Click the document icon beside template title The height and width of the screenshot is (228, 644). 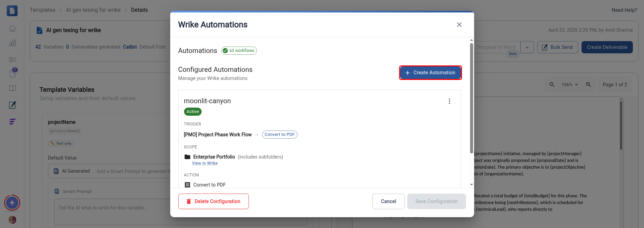pos(39,30)
